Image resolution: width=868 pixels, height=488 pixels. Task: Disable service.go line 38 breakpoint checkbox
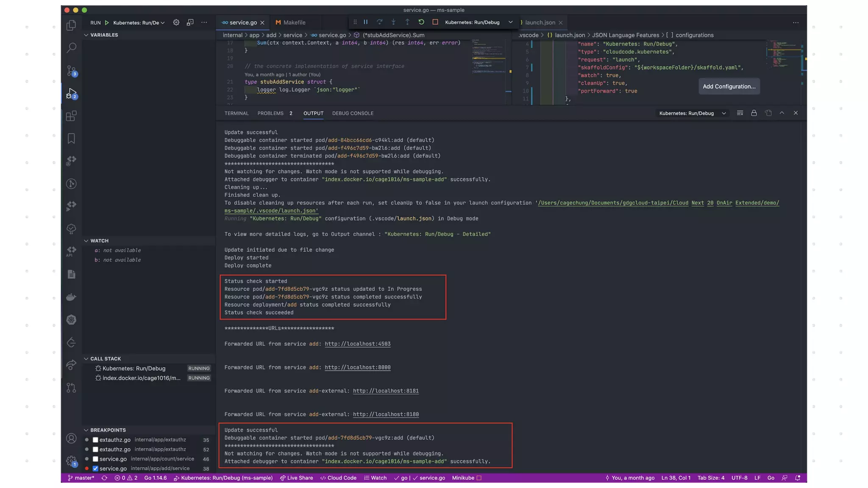pos(95,469)
